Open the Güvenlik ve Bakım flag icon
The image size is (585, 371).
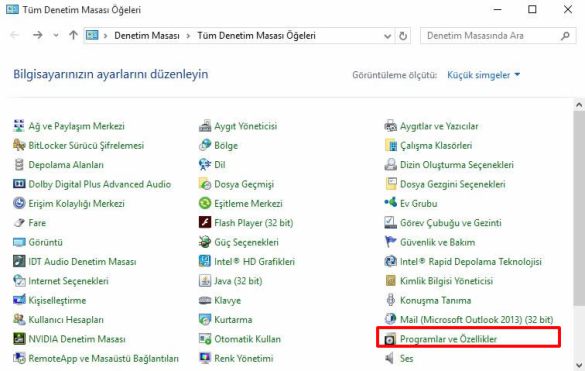click(x=391, y=242)
